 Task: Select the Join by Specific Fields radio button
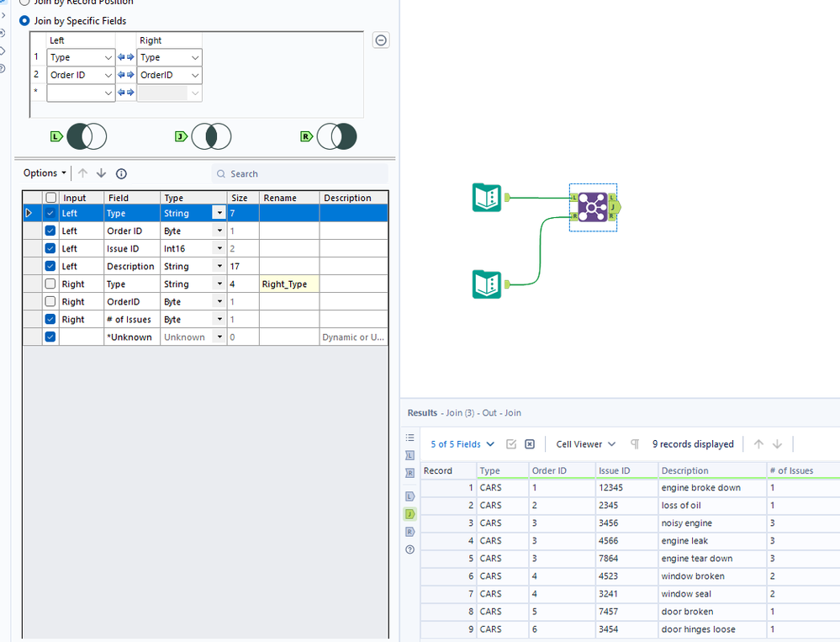point(24,21)
